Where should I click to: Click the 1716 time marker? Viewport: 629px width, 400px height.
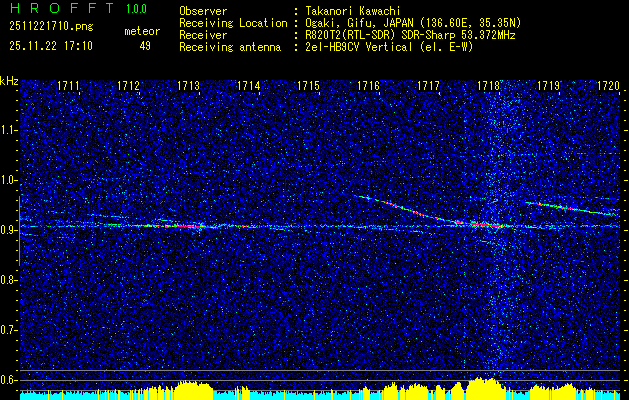pyautogui.click(x=368, y=85)
